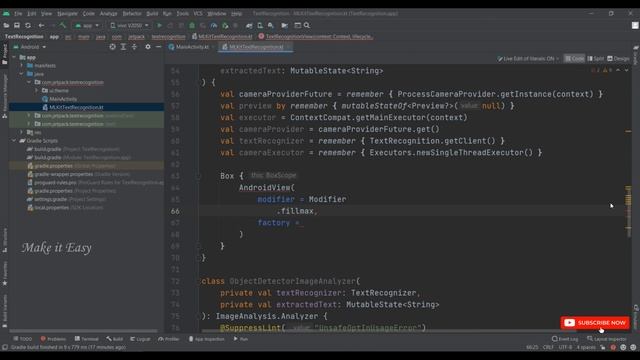Viewport: 640px width, 360px height.
Task: Open the Resource Manager side tab
Action: tap(4, 96)
